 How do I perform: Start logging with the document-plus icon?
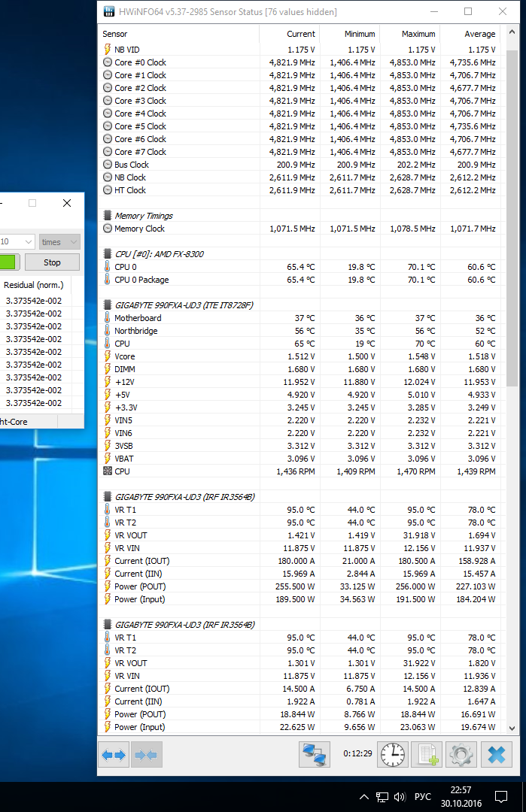click(427, 755)
